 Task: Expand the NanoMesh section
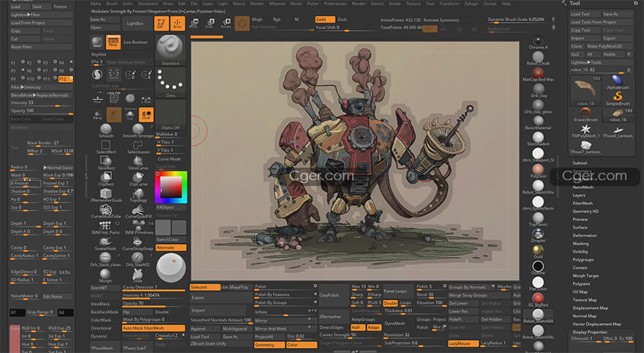pyautogui.click(x=583, y=187)
